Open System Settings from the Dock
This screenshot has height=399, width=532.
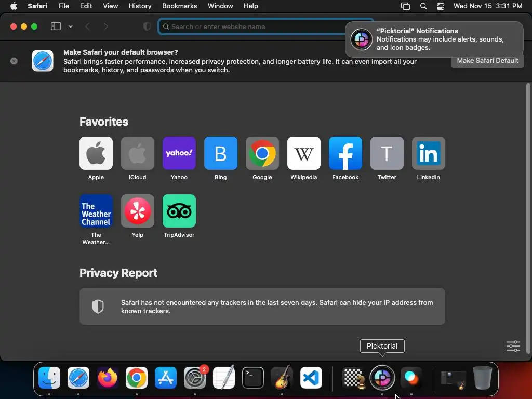[195, 378]
